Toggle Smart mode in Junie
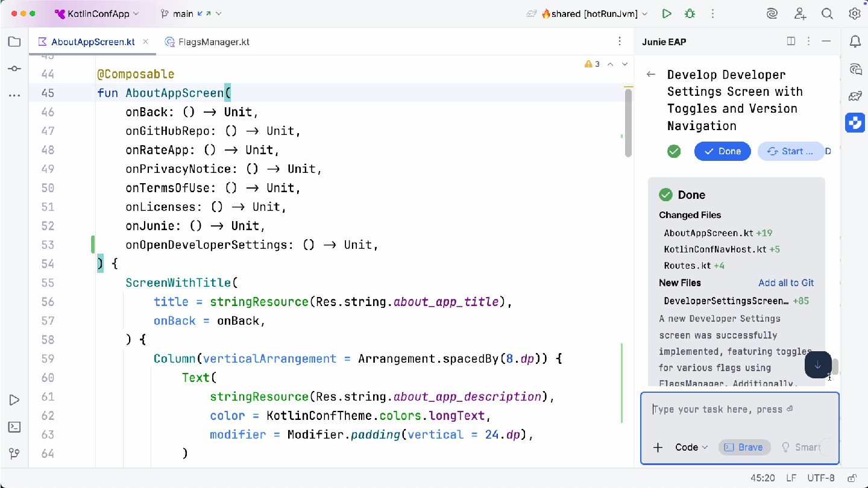The width and height of the screenshot is (868, 488). [801, 447]
